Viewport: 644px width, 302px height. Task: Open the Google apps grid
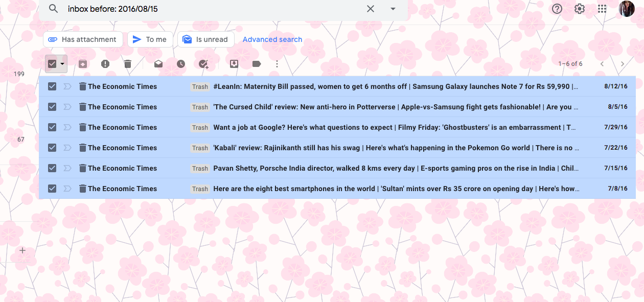click(602, 9)
